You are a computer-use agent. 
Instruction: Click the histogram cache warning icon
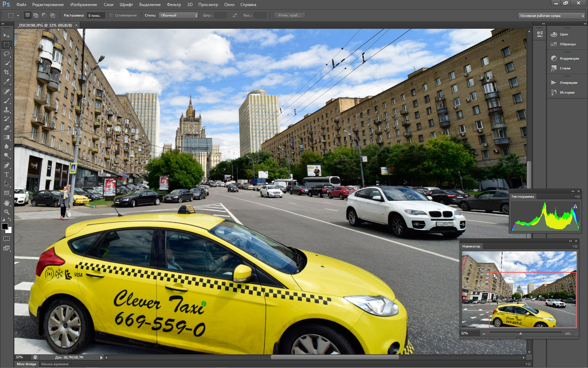pos(575,206)
